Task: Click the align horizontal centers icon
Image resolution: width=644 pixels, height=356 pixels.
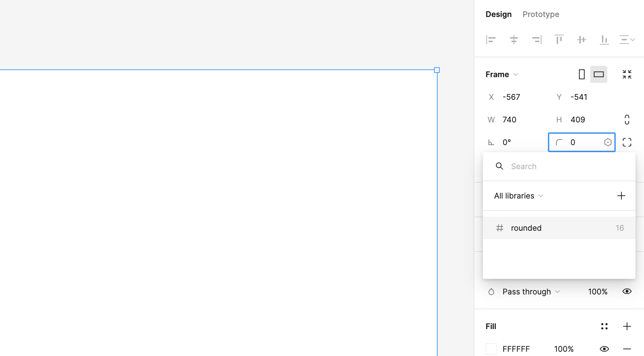Action: pos(514,40)
